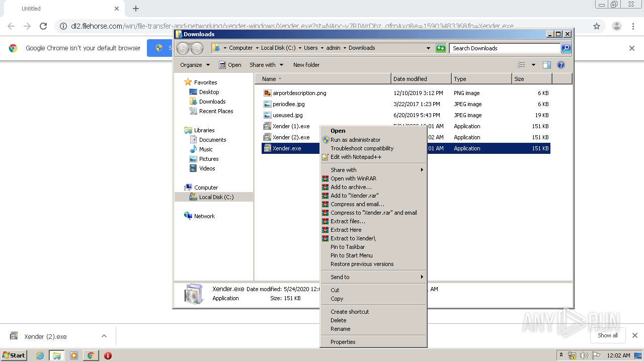Select Xender (2).exe file icon in Explorer
The image size is (644, 362).
coord(268,137)
